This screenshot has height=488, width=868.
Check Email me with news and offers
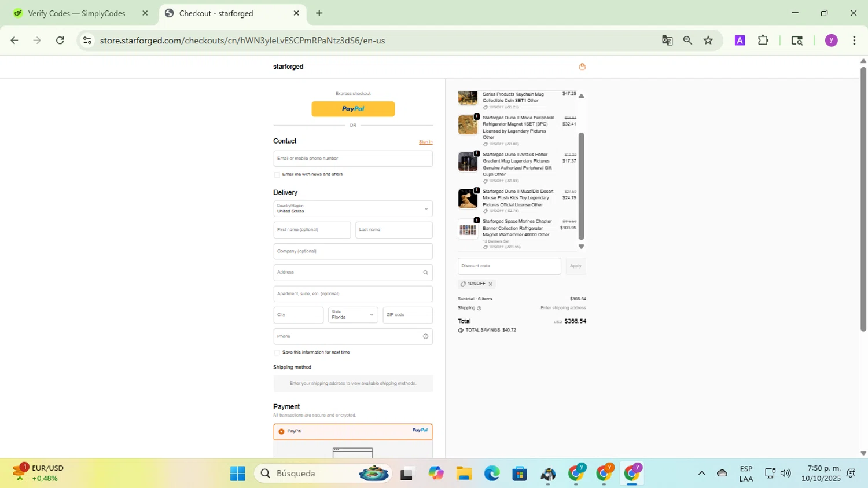click(x=277, y=174)
